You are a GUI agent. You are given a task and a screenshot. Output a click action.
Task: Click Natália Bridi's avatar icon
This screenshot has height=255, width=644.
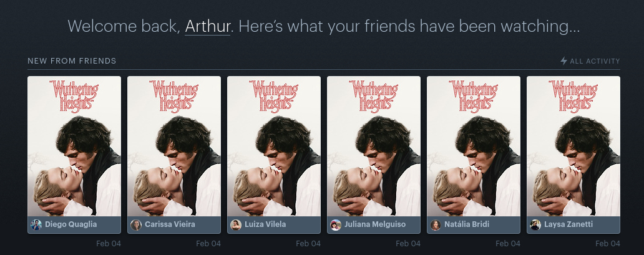(436, 224)
